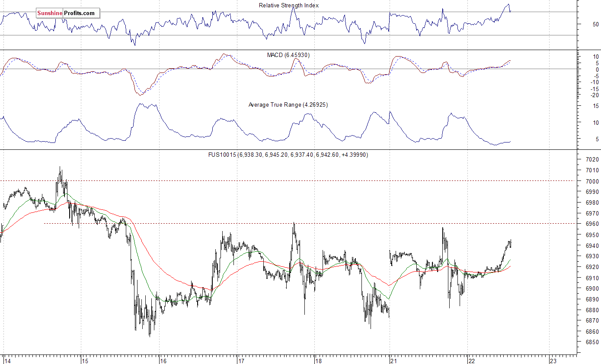Click the 6910 price axis label
The height and width of the screenshot is (364, 601).
click(x=592, y=278)
